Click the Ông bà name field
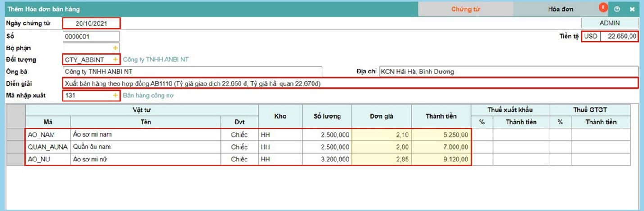 (x=192, y=71)
